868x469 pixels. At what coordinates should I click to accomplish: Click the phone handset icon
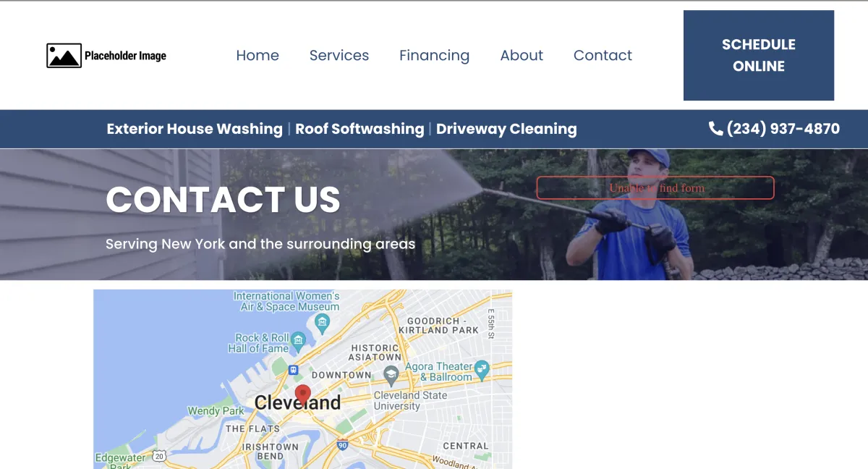pos(715,129)
